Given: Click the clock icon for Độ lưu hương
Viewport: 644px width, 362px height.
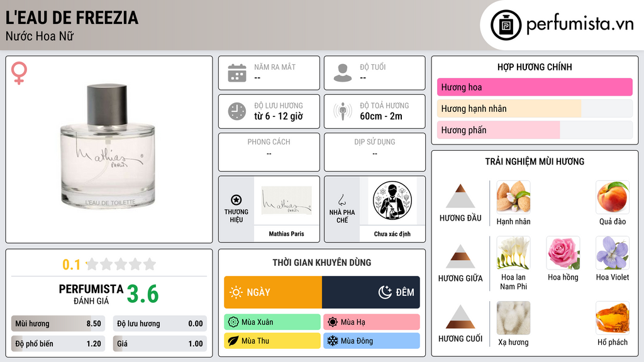Looking at the screenshot, I should pos(237,111).
